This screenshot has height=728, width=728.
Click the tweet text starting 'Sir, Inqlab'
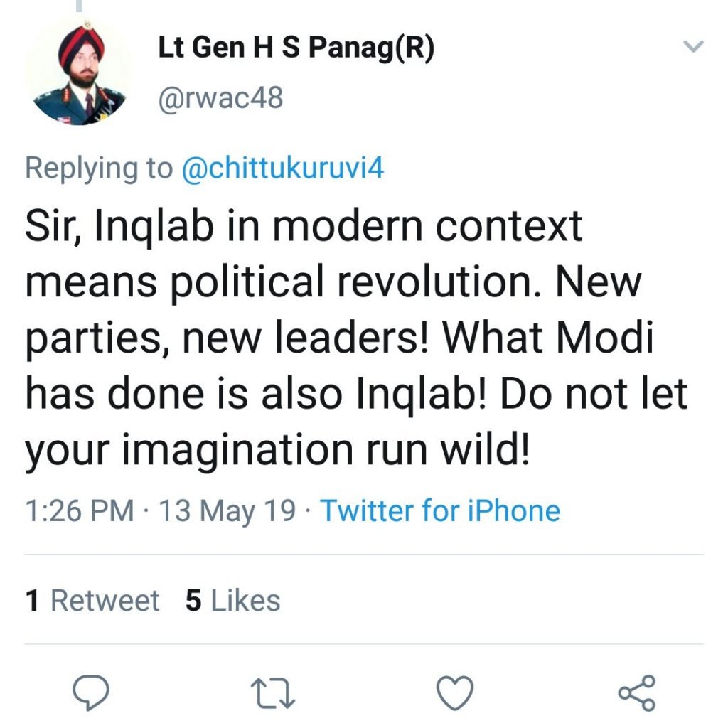(x=356, y=338)
